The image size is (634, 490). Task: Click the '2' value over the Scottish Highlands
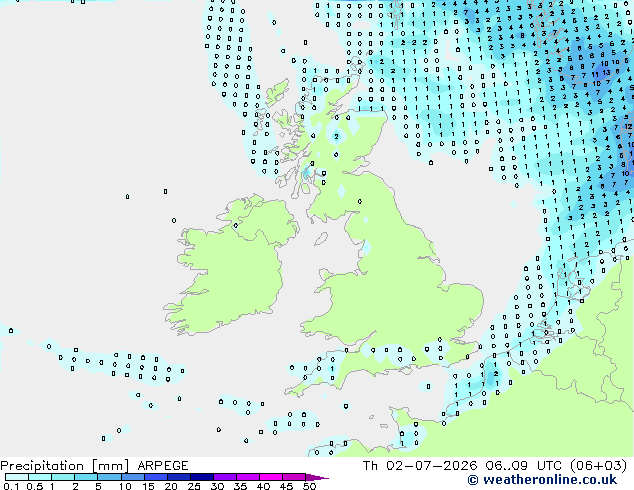[x=336, y=137]
